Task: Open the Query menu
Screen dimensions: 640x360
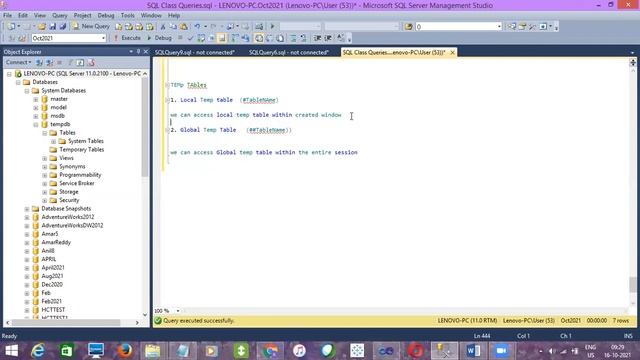Action: [60, 16]
